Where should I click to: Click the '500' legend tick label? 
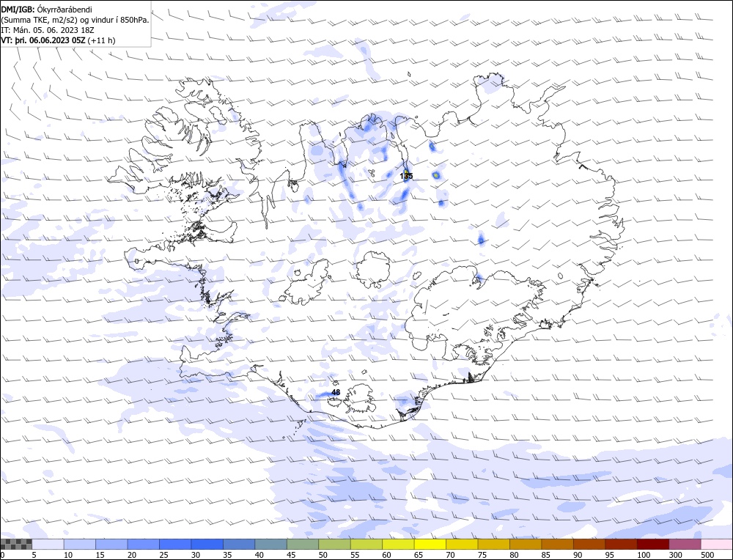coord(707,555)
